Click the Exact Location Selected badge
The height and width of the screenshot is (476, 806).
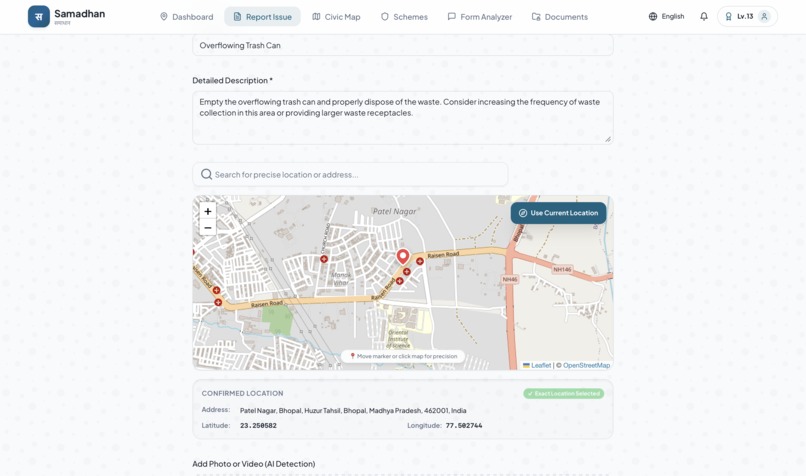tap(564, 394)
